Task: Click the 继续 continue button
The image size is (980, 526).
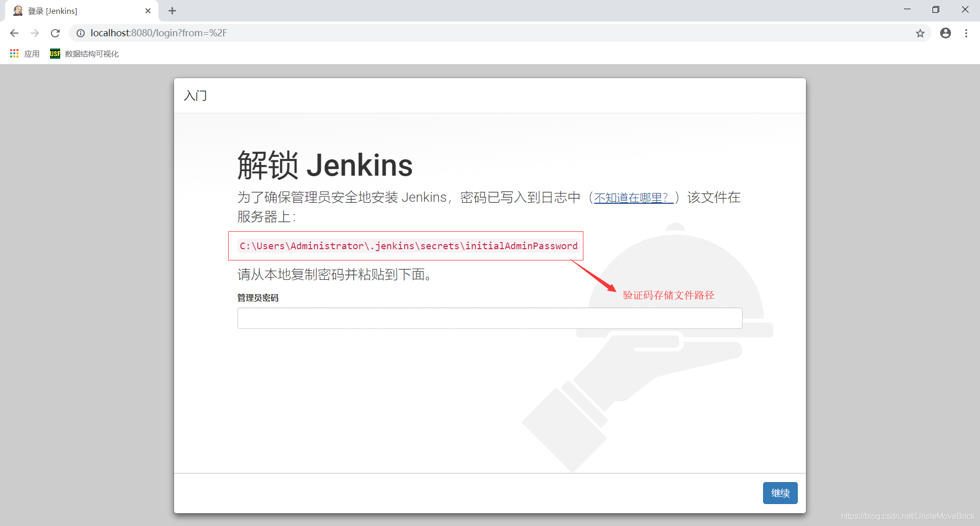Action: pos(780,493)
